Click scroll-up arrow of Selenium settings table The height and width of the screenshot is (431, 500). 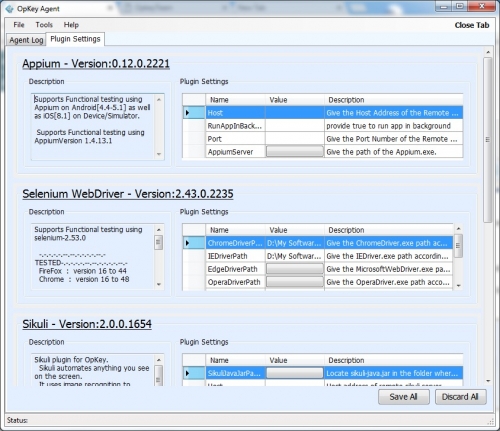pos(458,229)
